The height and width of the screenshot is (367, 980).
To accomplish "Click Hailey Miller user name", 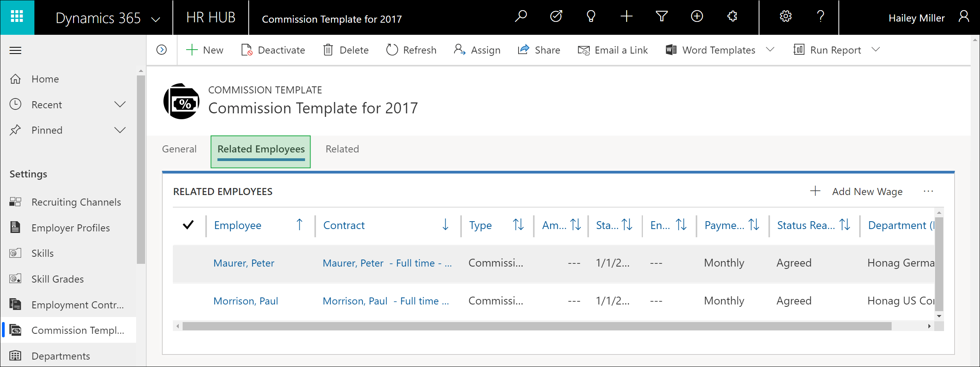I will tap(917, 18).
